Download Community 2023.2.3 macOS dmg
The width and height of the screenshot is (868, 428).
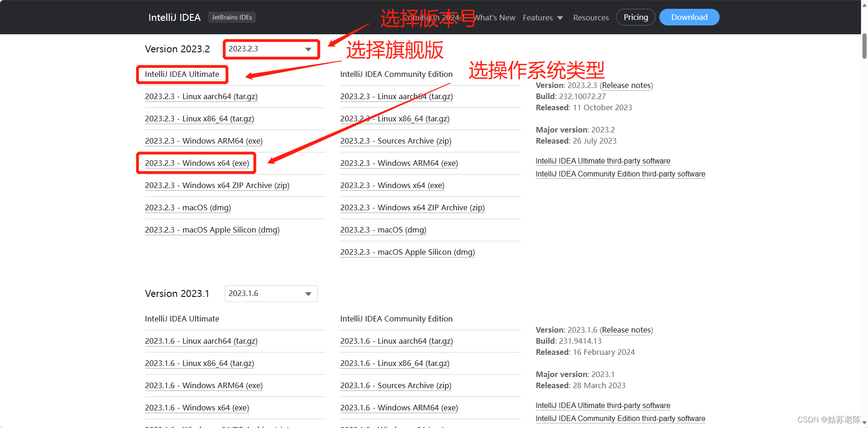[x=383, y=230]
